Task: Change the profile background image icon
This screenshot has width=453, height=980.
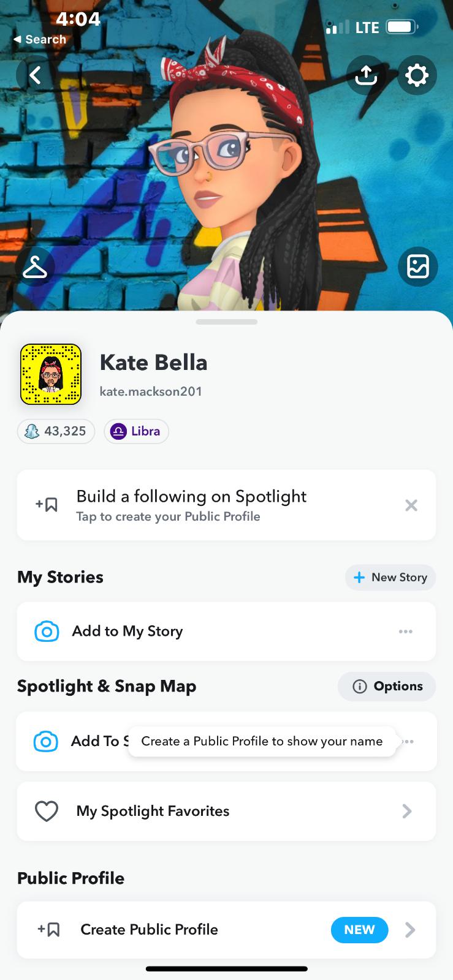Action: point(417,267)
